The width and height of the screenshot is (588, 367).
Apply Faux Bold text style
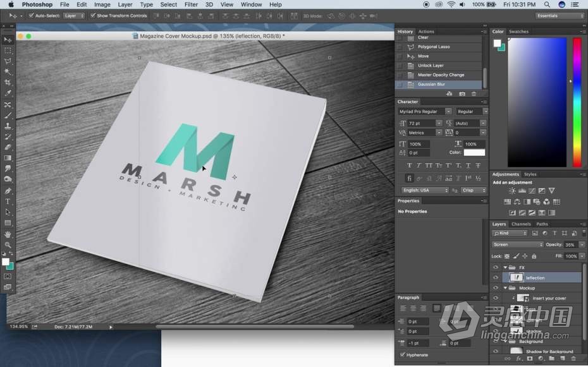[x=409, y=165]
